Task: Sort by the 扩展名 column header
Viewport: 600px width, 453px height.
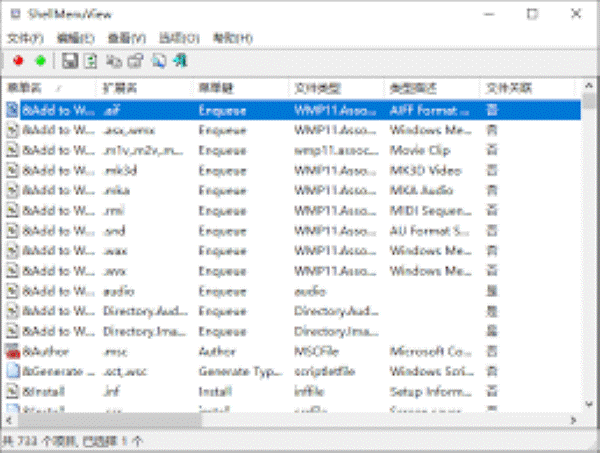Action: (x=143, y=88)
